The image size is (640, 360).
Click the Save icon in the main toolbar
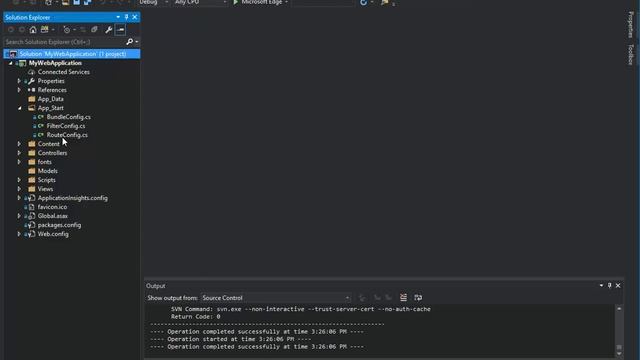click(76, 2)
